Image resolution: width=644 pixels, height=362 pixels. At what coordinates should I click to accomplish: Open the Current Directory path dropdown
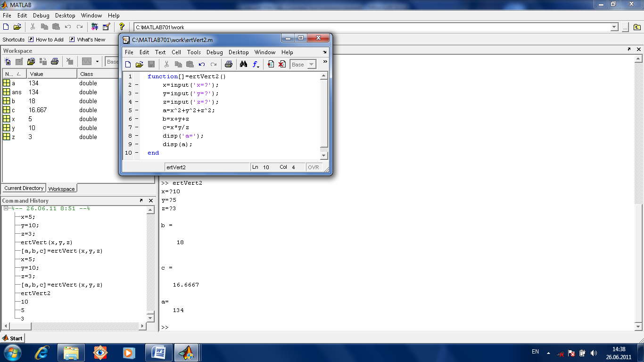click(x=614, y=27)
